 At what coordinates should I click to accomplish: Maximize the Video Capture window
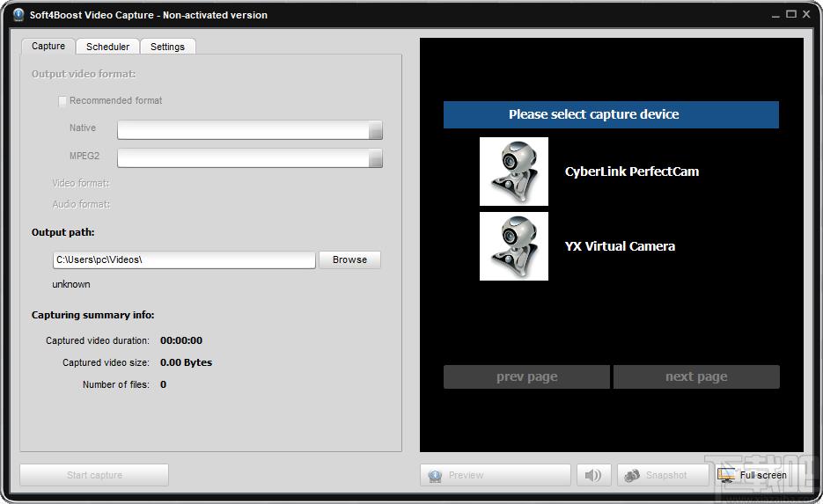click(x=791, y=14)
